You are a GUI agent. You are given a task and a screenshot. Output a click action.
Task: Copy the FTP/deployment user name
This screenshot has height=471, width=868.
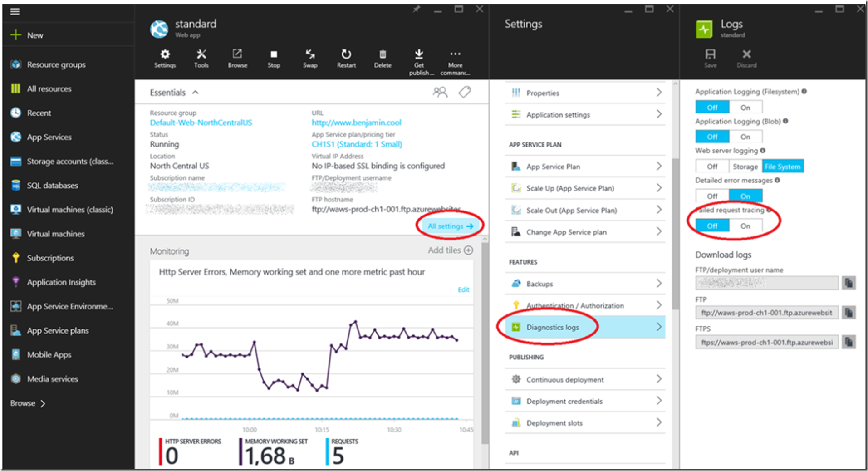pos(848,283)
